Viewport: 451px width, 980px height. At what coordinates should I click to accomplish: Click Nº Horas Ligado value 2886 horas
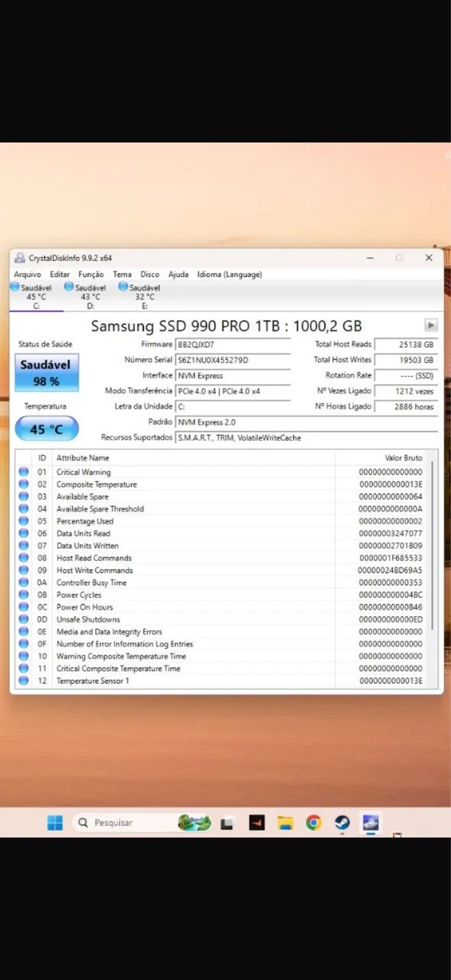(406, 407)
